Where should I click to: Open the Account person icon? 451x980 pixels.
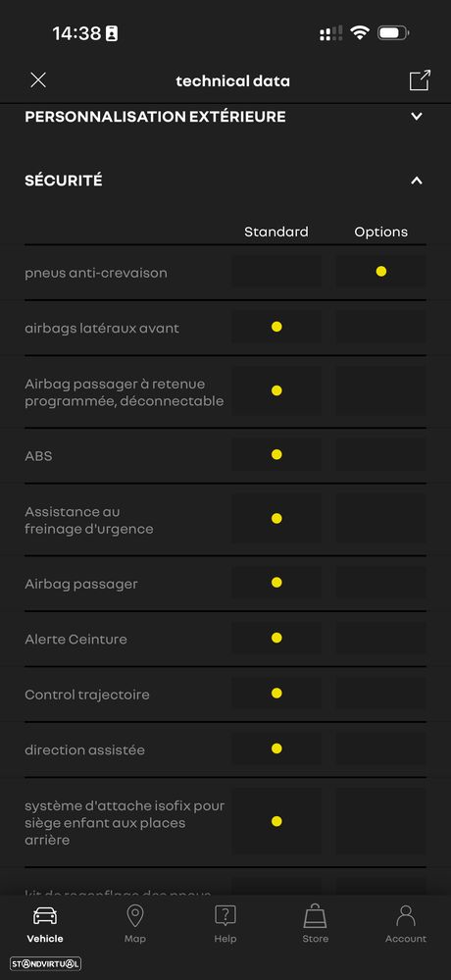[x=406, y=916]
